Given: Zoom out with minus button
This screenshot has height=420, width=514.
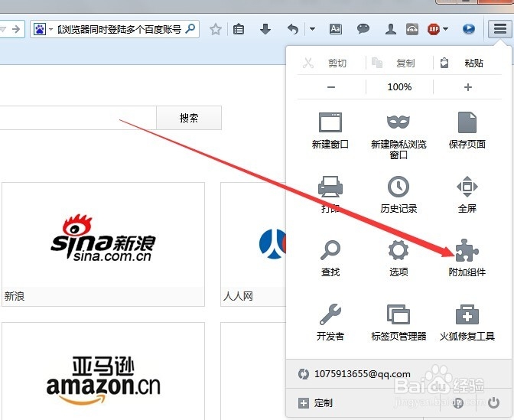Looking at the screenshot, I should point(331,87).
